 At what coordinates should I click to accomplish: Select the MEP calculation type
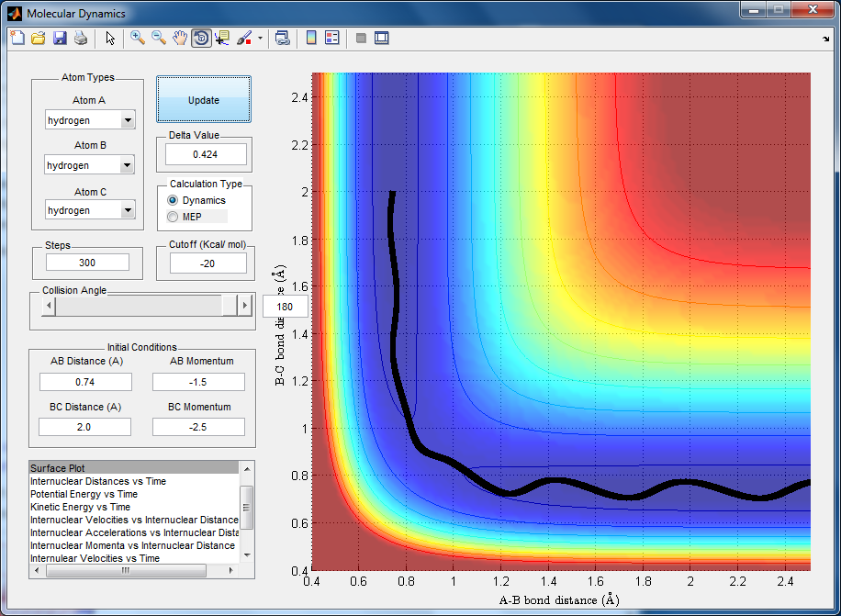point(173,216)
